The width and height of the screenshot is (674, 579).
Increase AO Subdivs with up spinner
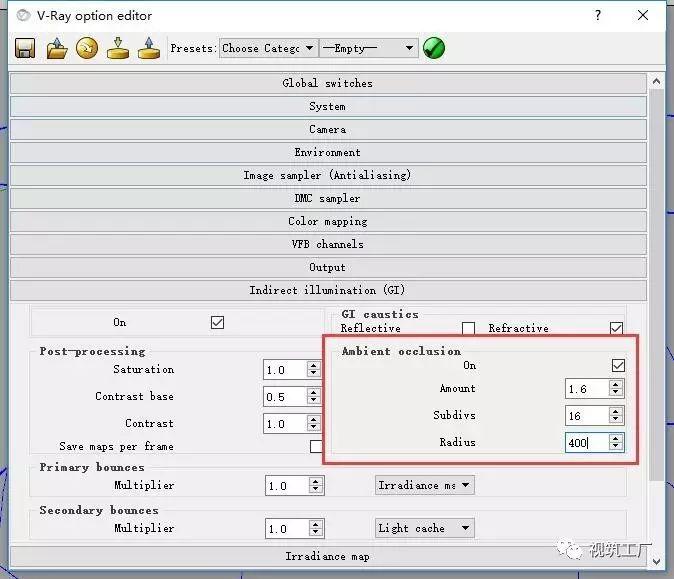616,411
